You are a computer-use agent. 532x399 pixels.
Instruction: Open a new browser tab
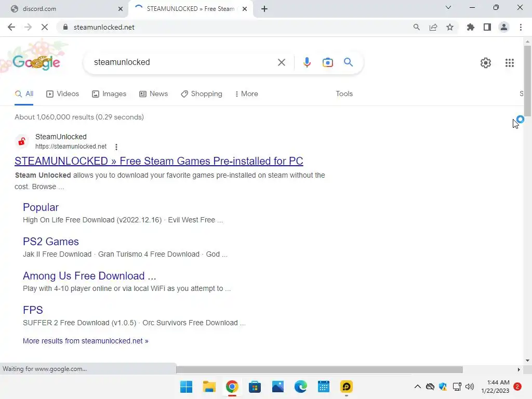coord(264,9)
